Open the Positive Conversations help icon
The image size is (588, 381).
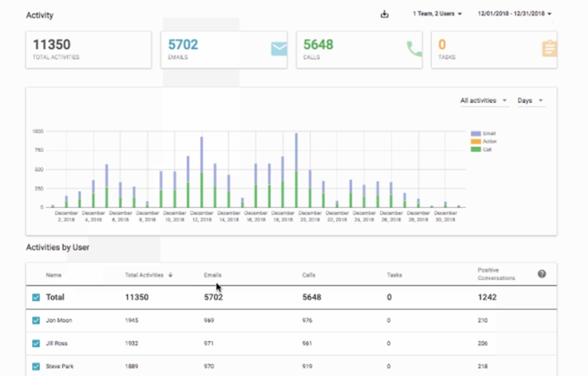click(x=542, y=274)
